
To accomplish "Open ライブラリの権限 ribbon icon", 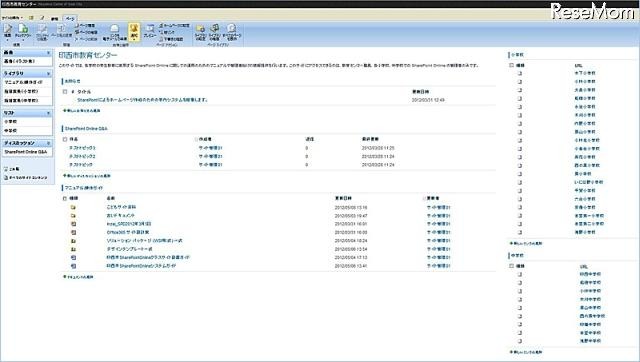I will pos(215,29).
